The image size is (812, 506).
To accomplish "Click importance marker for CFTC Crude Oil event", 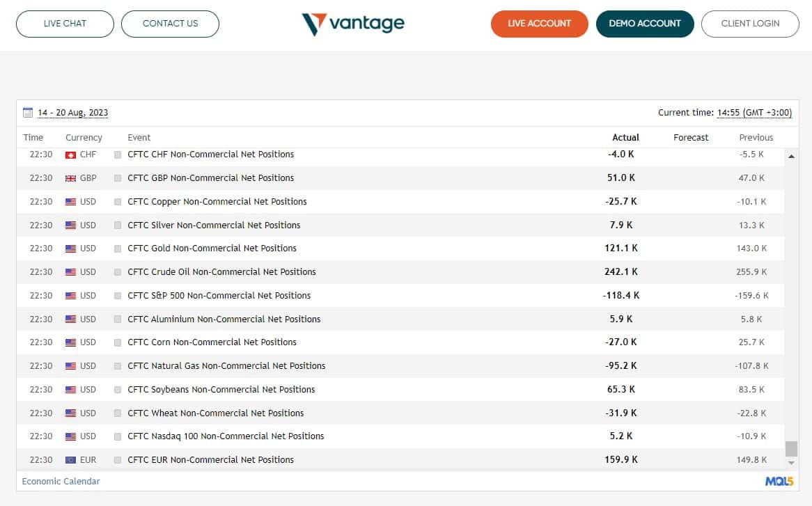I will 118,272.
